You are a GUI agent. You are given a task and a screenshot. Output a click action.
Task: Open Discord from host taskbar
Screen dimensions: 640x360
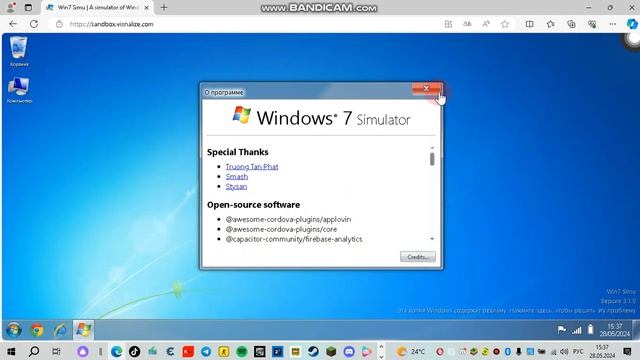coord(349,351)
